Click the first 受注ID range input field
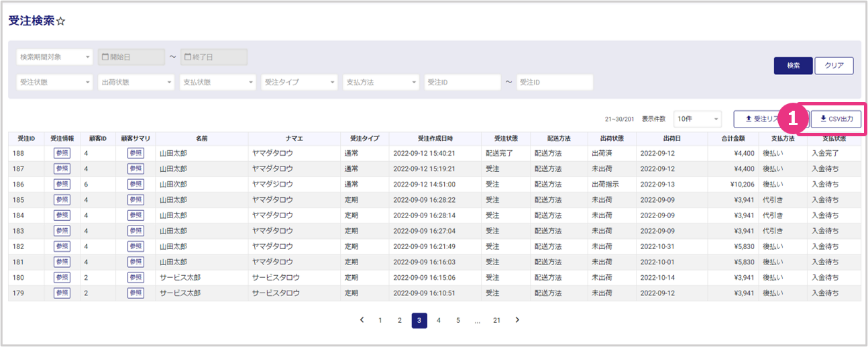The image size is (868, 347). pos(462,82)
